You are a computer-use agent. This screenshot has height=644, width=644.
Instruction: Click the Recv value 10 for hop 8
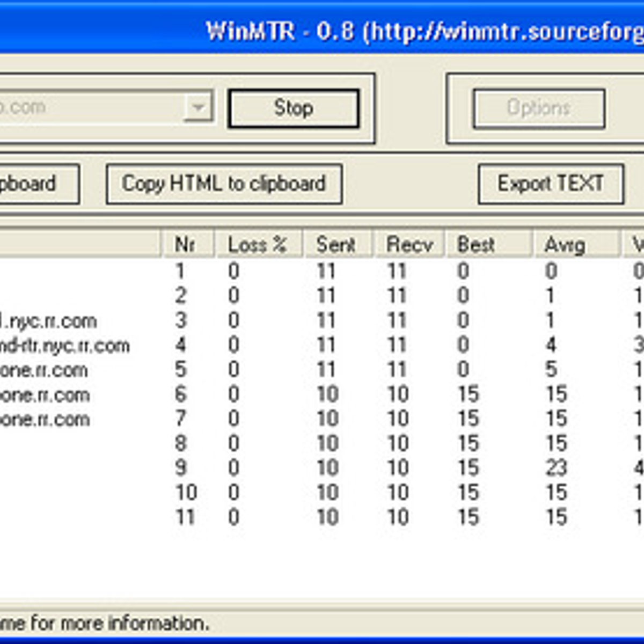(x=398, y=444)
